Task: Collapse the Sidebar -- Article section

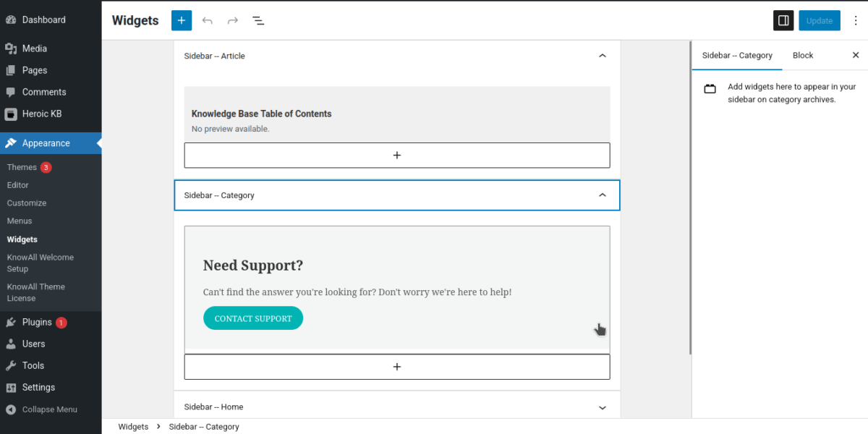Action: [603, 56]
